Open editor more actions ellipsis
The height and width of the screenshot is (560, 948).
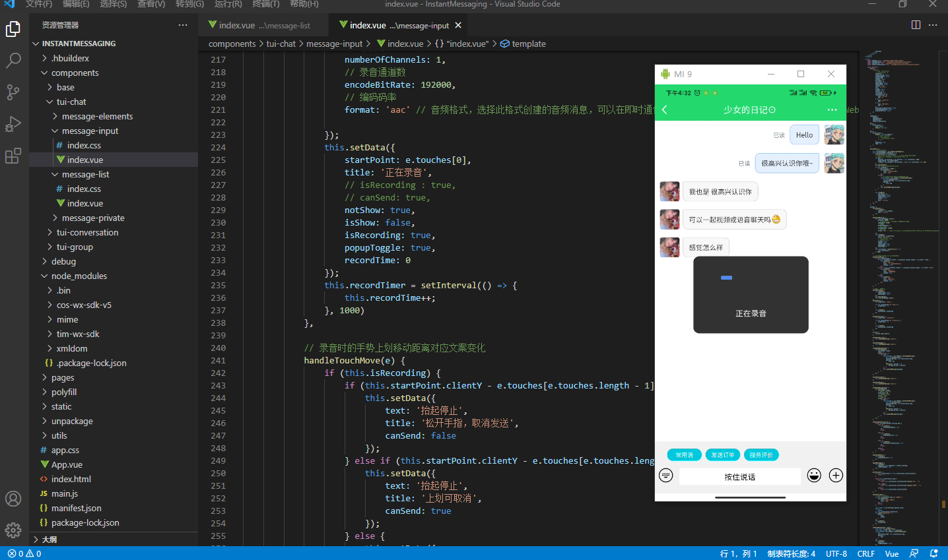click(933, 25)
